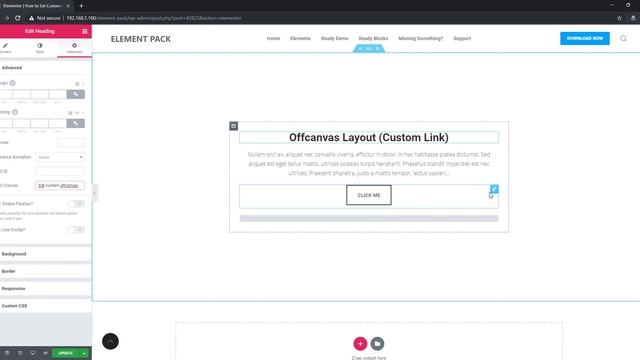Click the site search magnifier icon

(623, 38)
